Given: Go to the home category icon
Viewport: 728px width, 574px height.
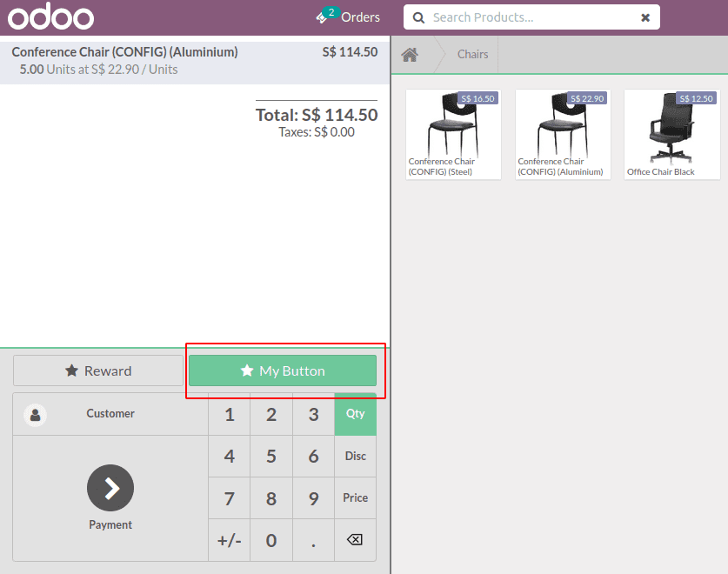Looking at the screenshot, I should coord(410,55).
